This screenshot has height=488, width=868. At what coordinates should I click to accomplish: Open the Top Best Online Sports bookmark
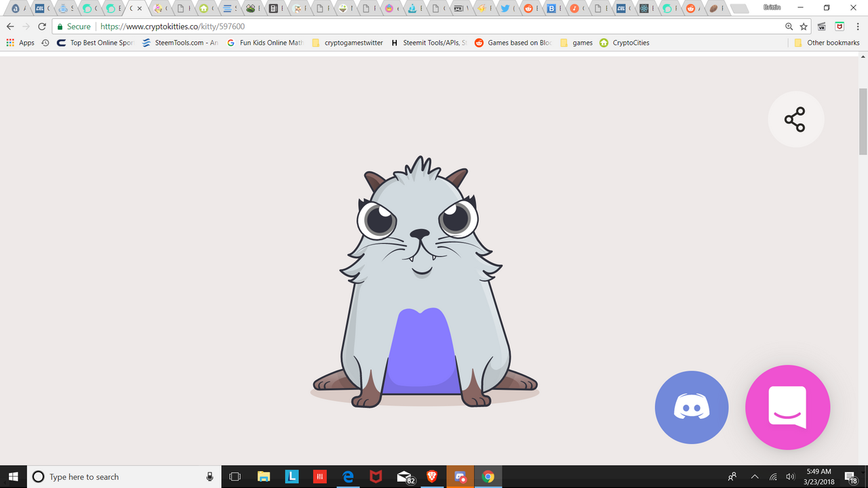point(96,43)
